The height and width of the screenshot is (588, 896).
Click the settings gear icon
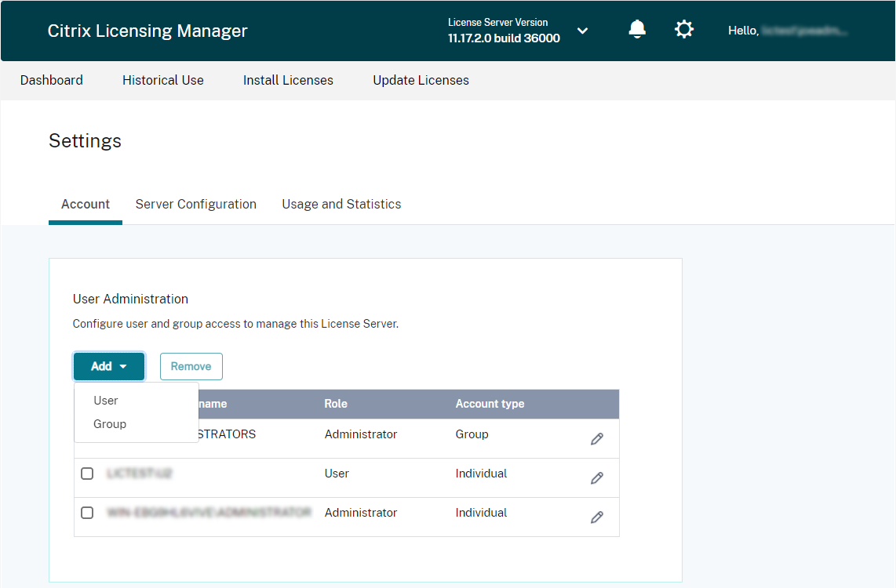click(x=684, y=30)
